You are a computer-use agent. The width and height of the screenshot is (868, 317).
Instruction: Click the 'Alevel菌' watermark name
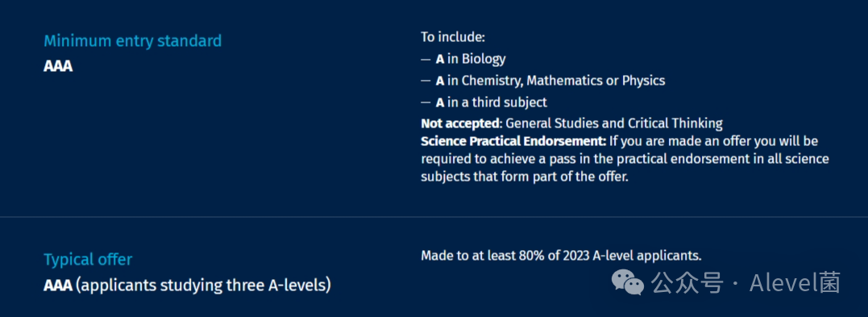[795, 282]
